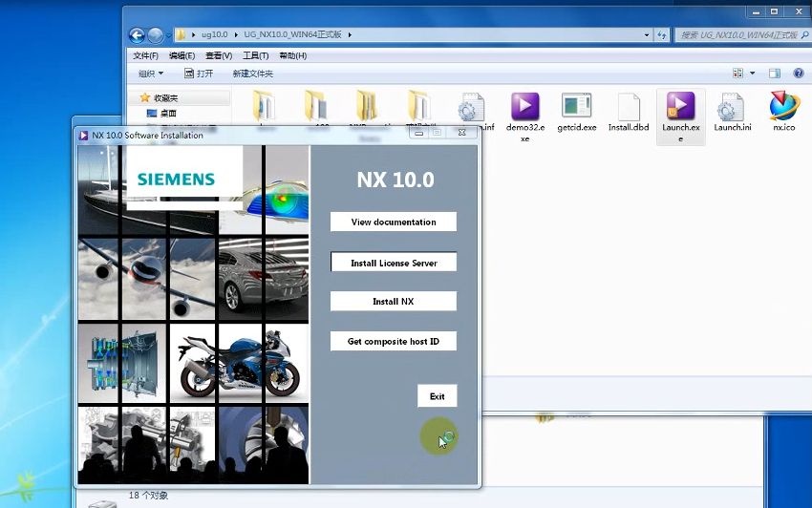Click the 新建文件夹 toolbar button

click(x=253, y=74)
